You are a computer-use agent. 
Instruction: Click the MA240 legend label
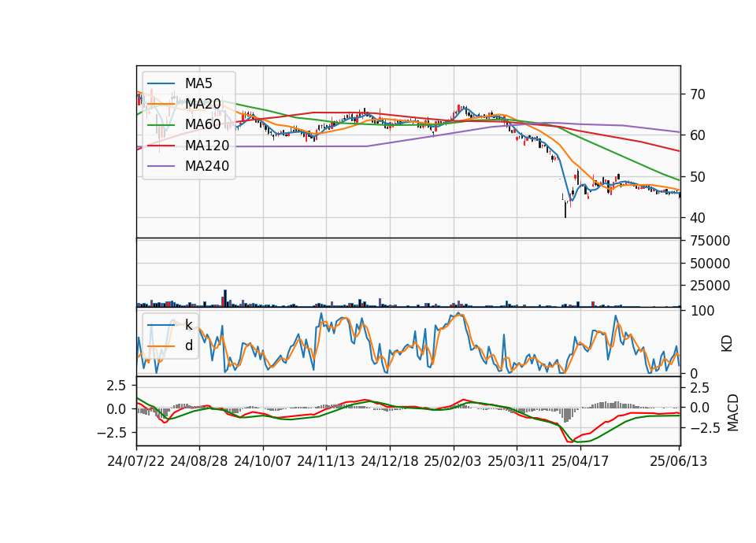(207, 166)
